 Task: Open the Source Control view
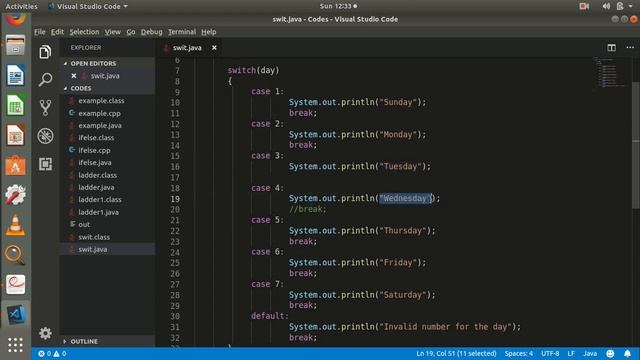coord(45,108)
